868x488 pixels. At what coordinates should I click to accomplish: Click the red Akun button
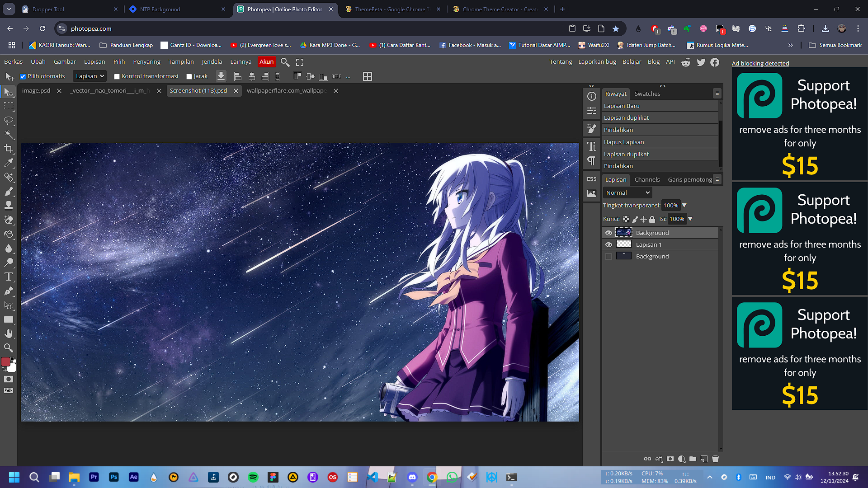[x=266, y=61]
